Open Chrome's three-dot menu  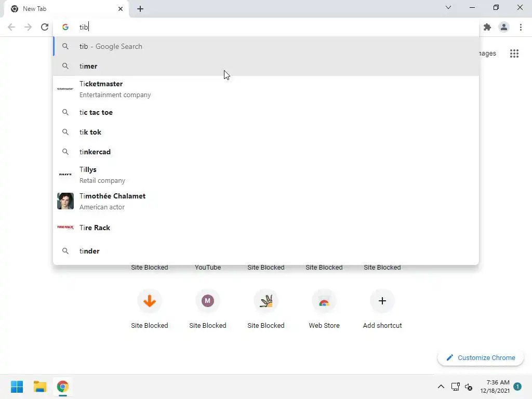[521, 27]
